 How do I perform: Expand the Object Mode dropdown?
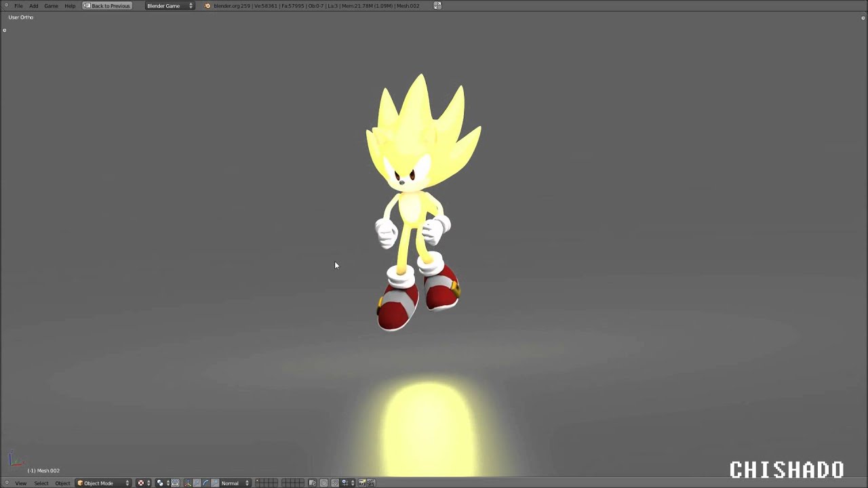point(103,483)
